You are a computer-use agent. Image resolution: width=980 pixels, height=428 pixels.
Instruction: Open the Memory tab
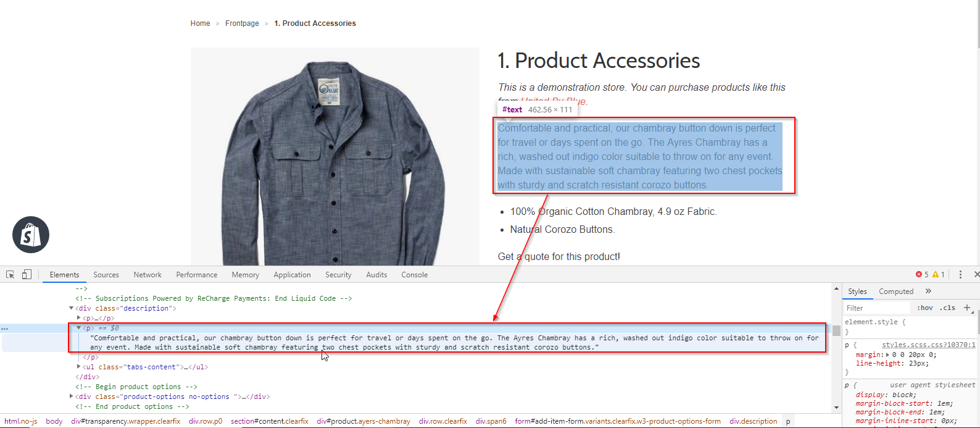click(245, 275)
